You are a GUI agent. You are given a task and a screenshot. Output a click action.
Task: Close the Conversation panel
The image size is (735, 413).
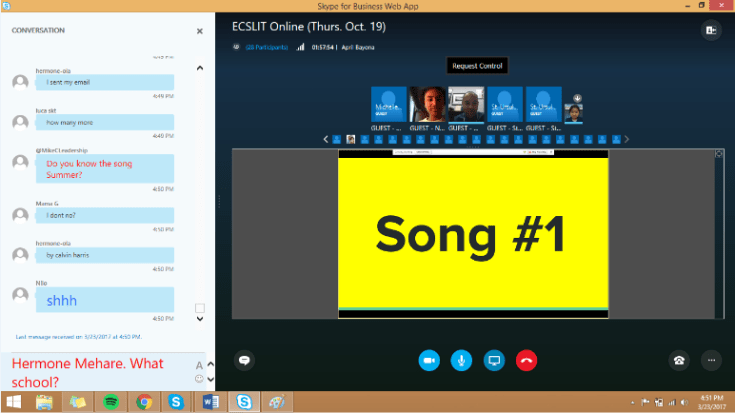[x=200, y=31]
